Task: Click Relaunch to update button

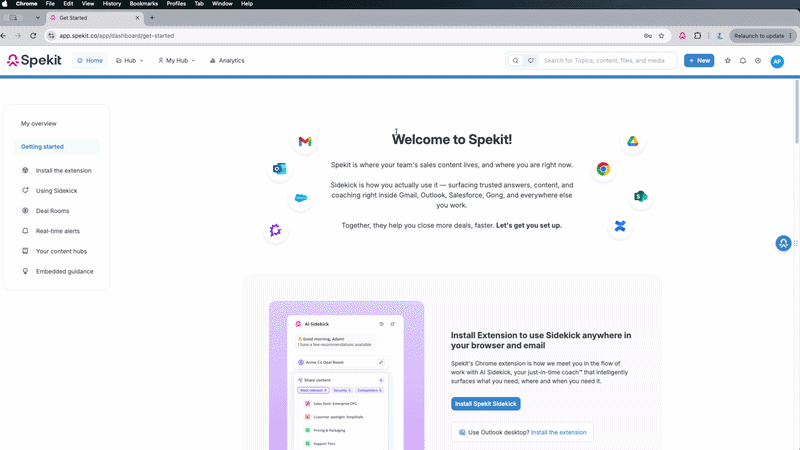Action: click(762, 36)
